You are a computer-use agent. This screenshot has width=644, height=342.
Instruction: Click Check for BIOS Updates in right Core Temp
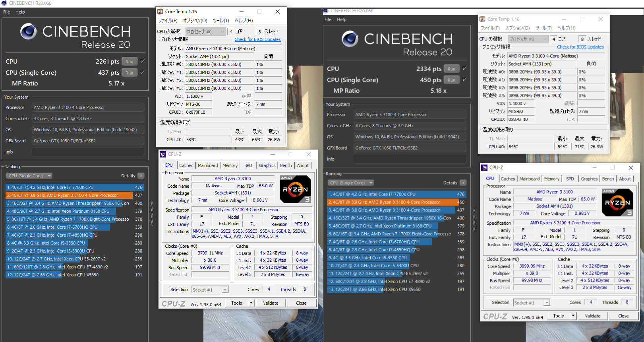coord(580,47)
